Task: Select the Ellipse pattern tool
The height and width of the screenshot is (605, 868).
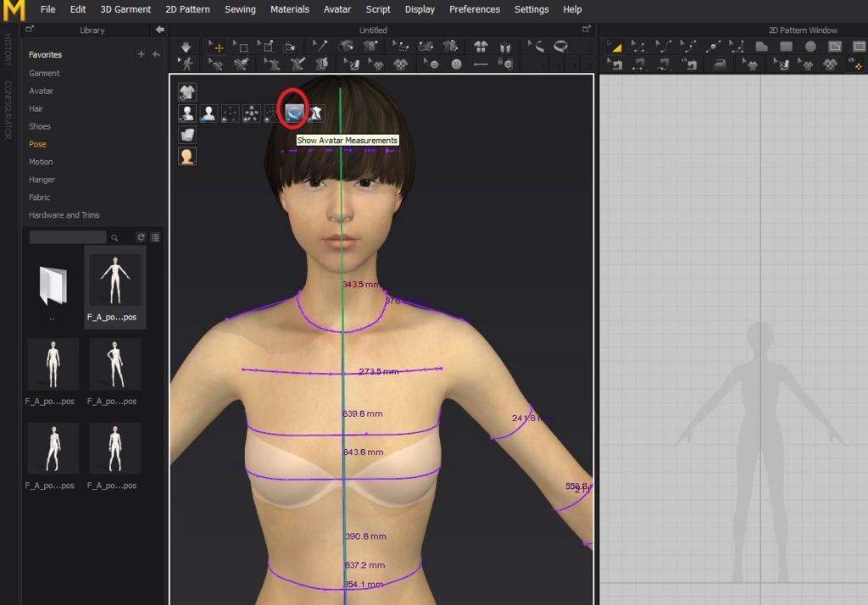Action: pyautogui.click(x=810, y=47)
